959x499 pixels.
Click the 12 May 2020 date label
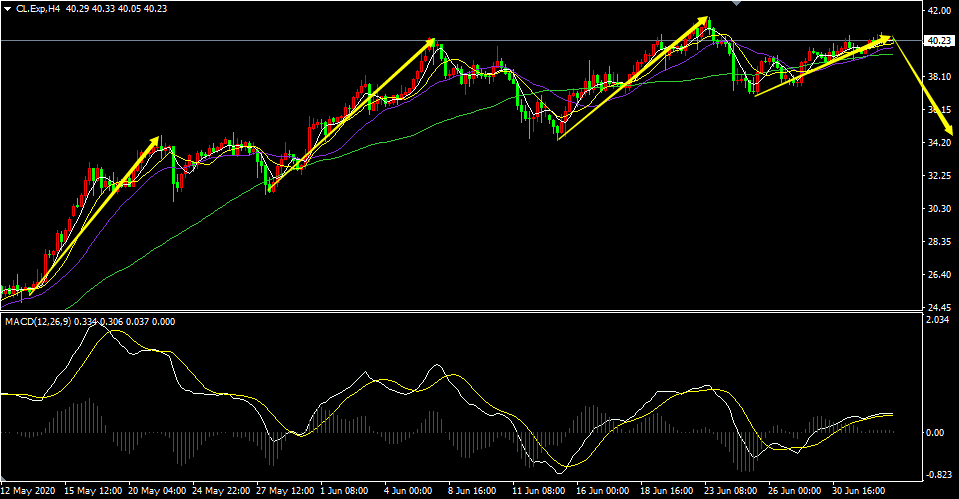point(28,491)
